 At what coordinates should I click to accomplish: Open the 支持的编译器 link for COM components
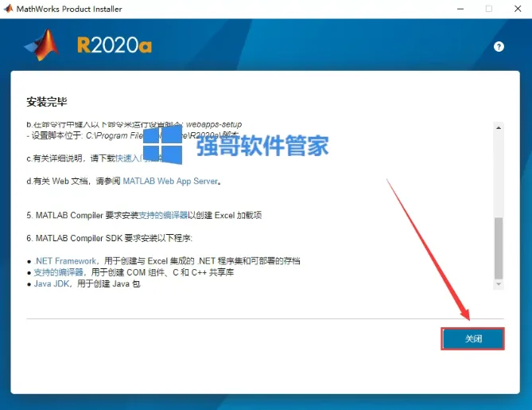(59, 272)
